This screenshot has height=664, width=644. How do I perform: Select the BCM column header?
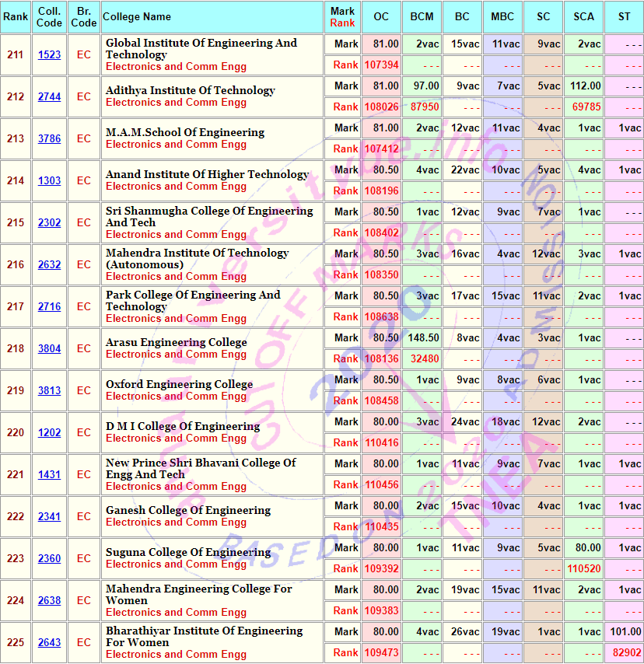[x=422, y=17]
